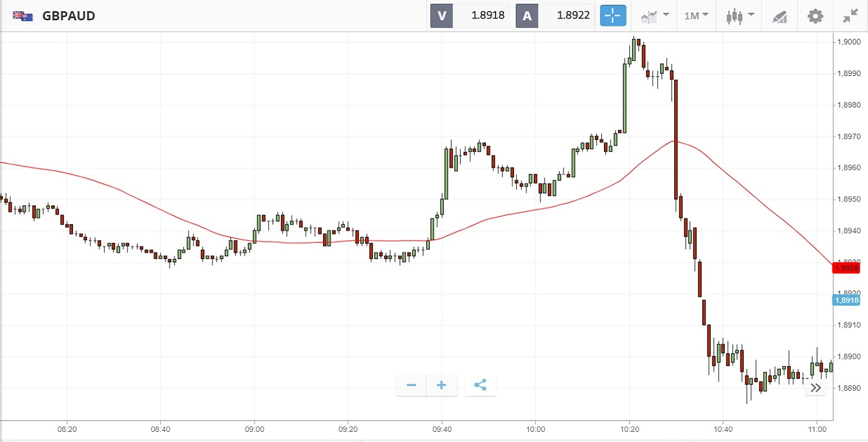
Task: Click the A buy price button
Action: (555, 16)
